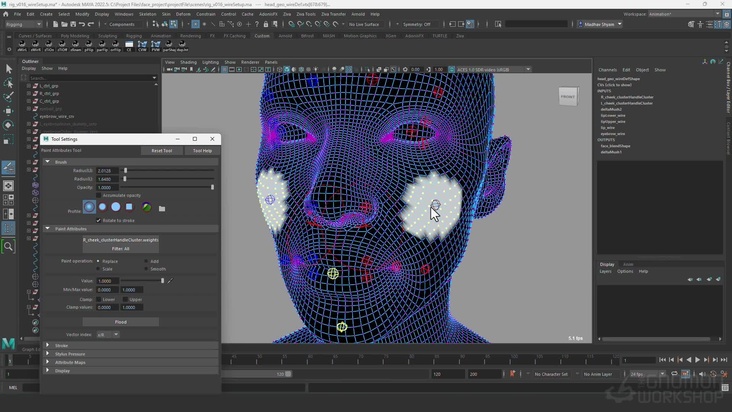Viewport: 732px width, 412px height.
Task: Select the Gaussian soft brush profile
Action: 89,207
